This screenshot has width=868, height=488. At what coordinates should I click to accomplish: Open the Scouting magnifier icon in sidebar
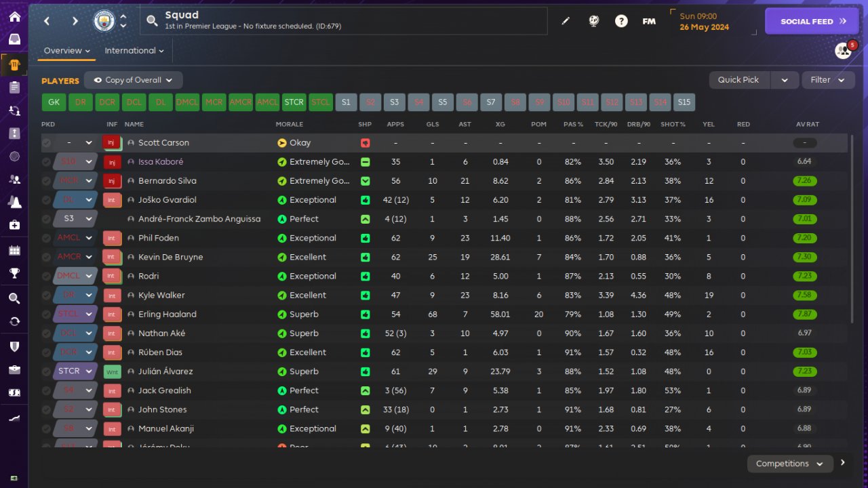point(14,298)
